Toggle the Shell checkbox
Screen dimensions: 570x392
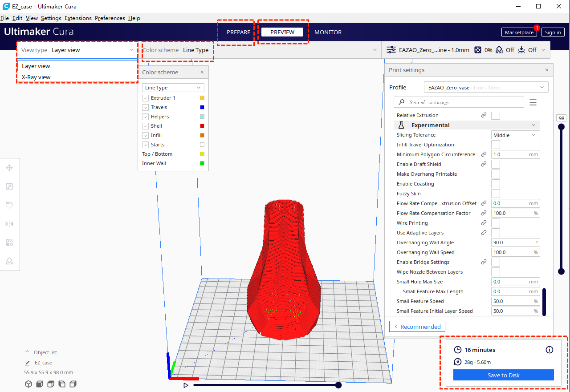pyautogui.click(x=145, y=126)
